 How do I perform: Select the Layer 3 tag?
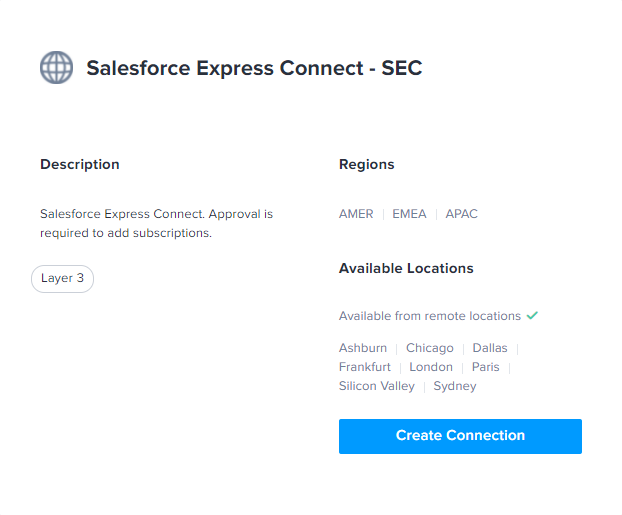tap(63, 279)
